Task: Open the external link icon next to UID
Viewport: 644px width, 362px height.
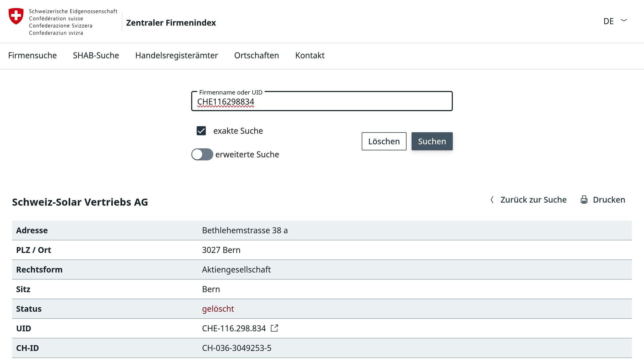Action: 274,328
